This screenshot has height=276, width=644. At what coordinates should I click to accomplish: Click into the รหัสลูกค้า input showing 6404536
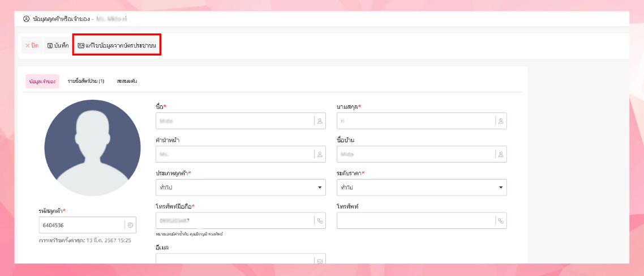[x=81, y=225]
